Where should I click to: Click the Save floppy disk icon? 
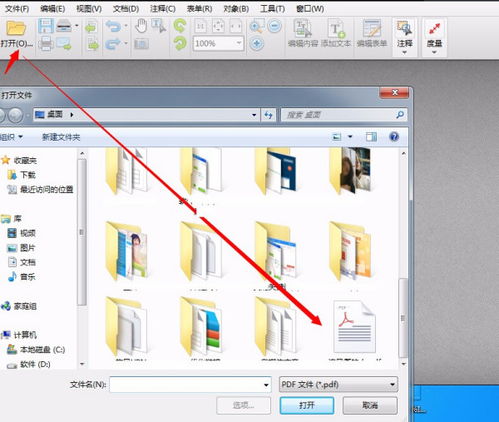pyautogui.click(x=46, y=26)
